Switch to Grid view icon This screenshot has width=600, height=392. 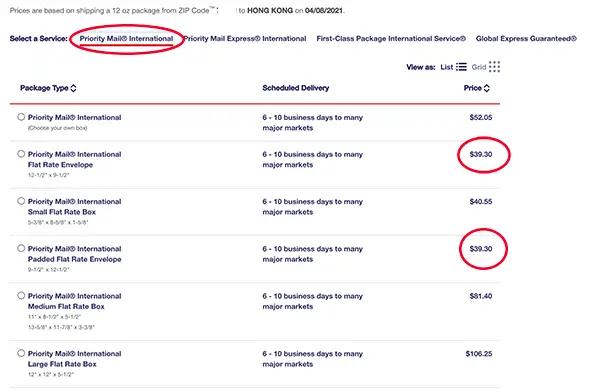coord(494,67)
